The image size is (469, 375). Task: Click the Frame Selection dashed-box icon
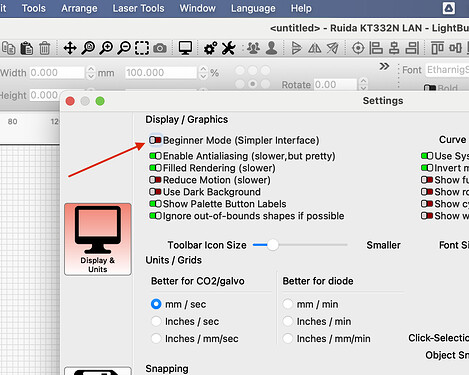coord(142,48)
